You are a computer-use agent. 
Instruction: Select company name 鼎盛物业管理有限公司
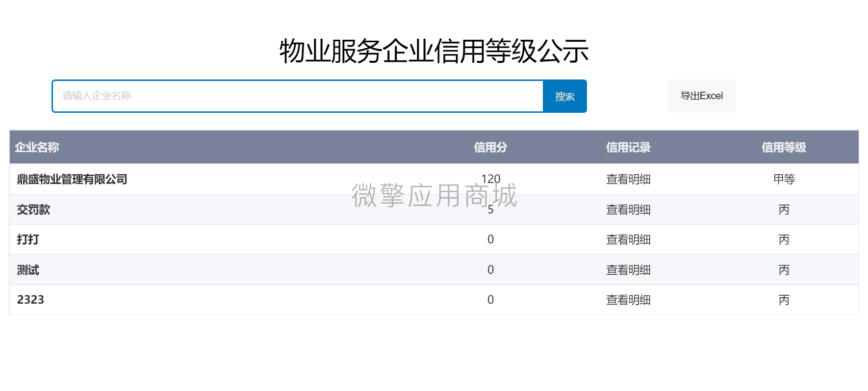click(72, 180)
